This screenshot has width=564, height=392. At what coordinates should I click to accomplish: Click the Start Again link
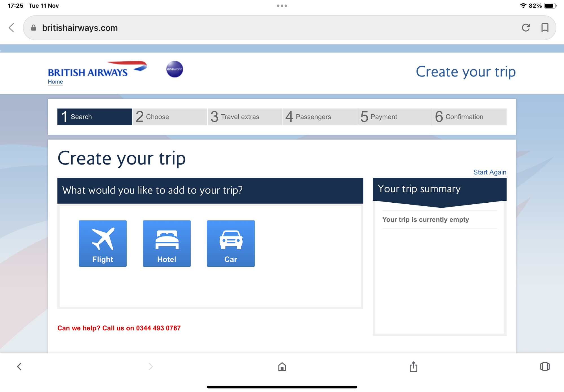tap(490, 172)
